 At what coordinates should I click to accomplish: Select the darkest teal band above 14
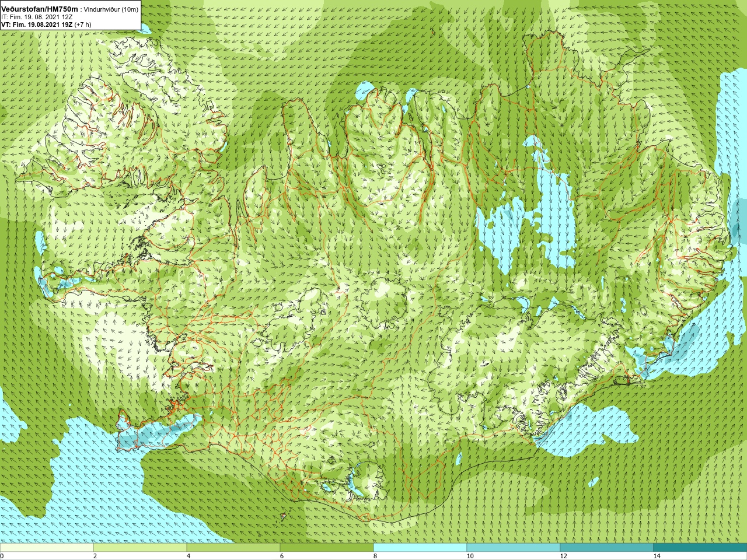[700, 548]
